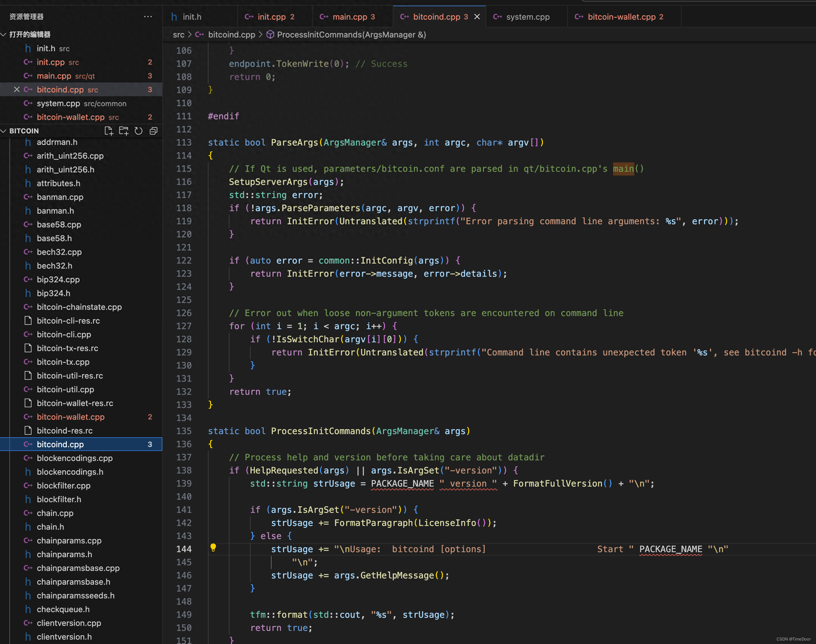The image size is (816, 644).
Task: Close the bitcoind.cpp editor tab
Action: point(477,17)
